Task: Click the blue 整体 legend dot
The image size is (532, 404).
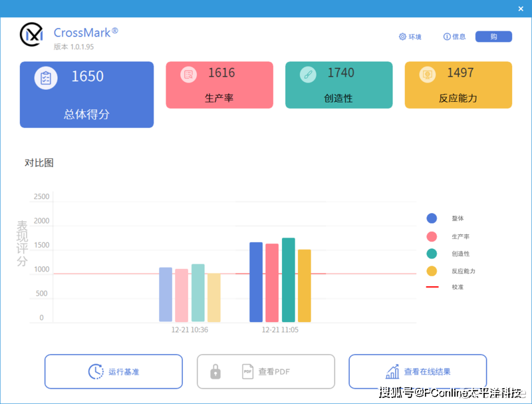Action: [432, 218]
